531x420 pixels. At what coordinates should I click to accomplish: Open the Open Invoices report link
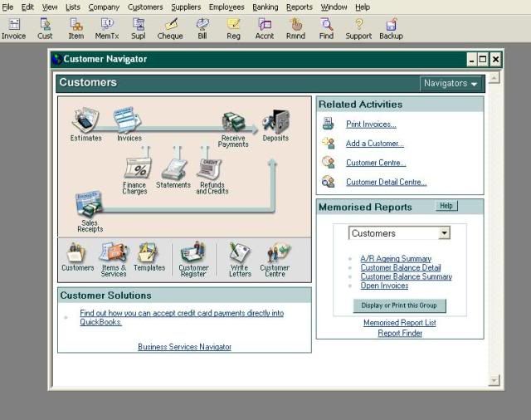point(384,286)
